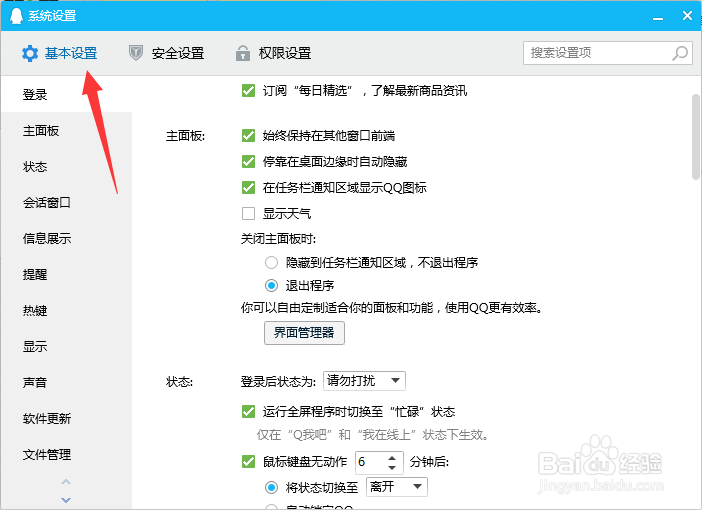Toggle 停靠在桌面边缘时自动隐藏 checkbox
Image resolution: width=702 pixels, height=510 pixels.
tap(248, 161)
